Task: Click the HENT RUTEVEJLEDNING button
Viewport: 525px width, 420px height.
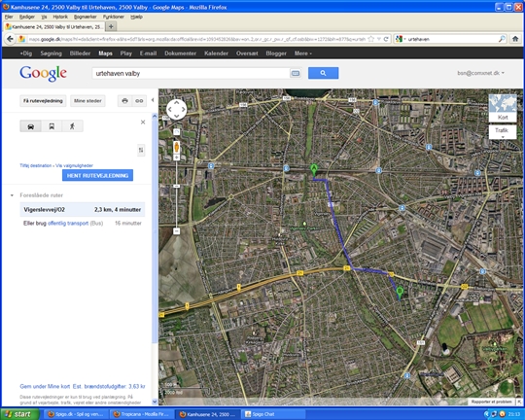Action: (x=98, y=176)
